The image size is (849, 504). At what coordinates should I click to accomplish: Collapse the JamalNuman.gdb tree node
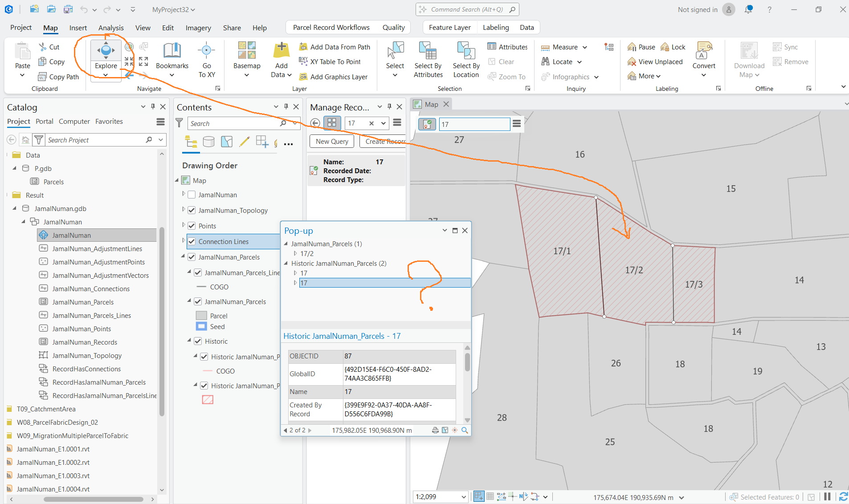14,208
